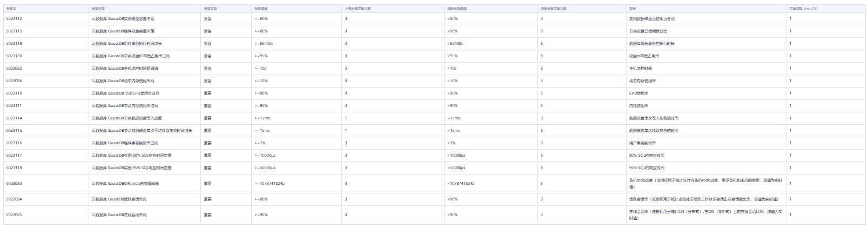Click the 用户事务回滚率 metric cell
The width and height of the screenshot is (868, 228).
(x=643, y=143)
